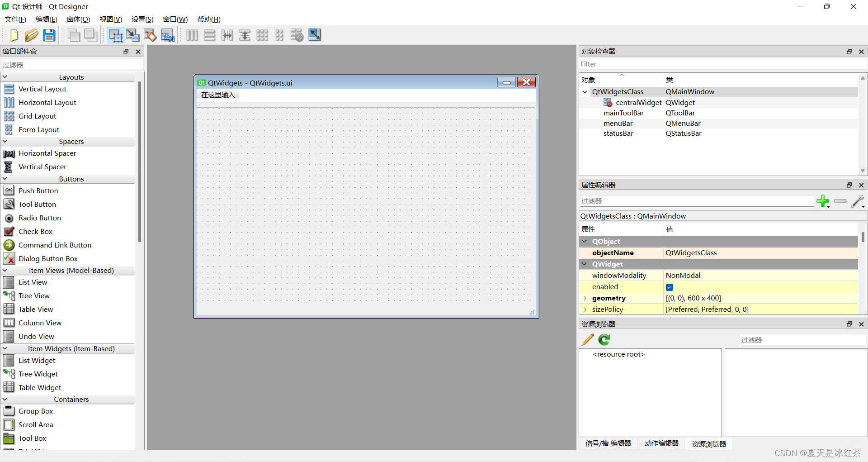This screenshot has height=462, width=868.
Task: Float the 窗口部件盒 dock panel
Action: pyautogui.click(x=126, y=52)
